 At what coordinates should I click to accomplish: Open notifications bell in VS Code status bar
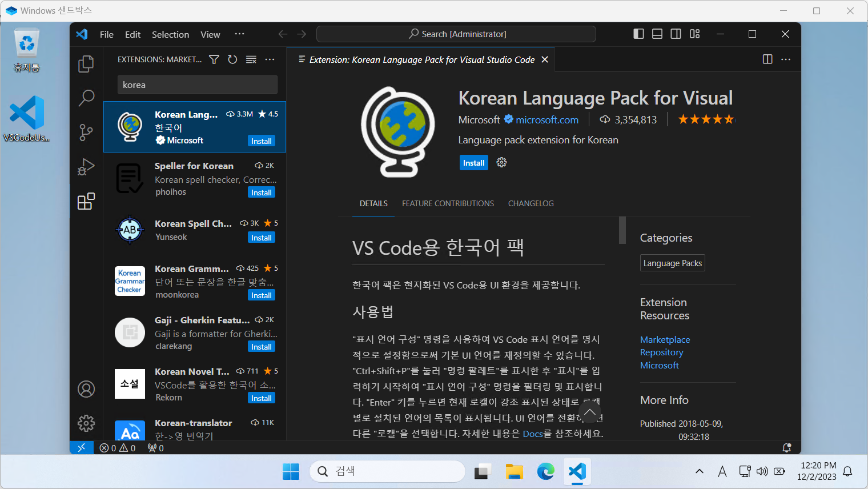tap(787, 448)
